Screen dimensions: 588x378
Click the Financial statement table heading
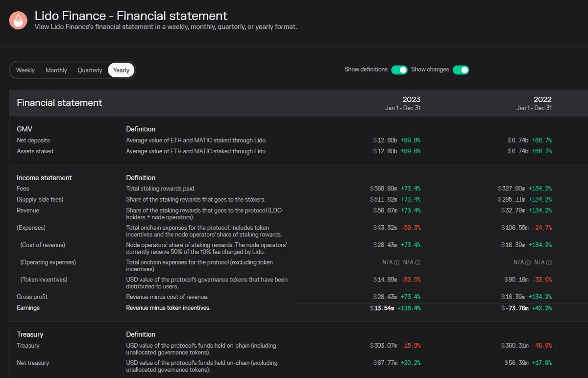59,103
